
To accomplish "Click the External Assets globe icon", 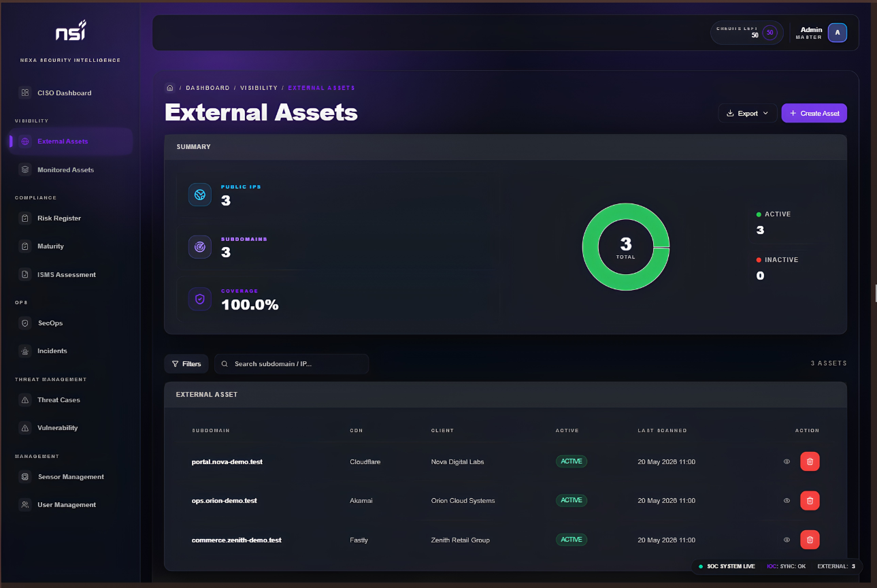I will (x=25, y=142).
